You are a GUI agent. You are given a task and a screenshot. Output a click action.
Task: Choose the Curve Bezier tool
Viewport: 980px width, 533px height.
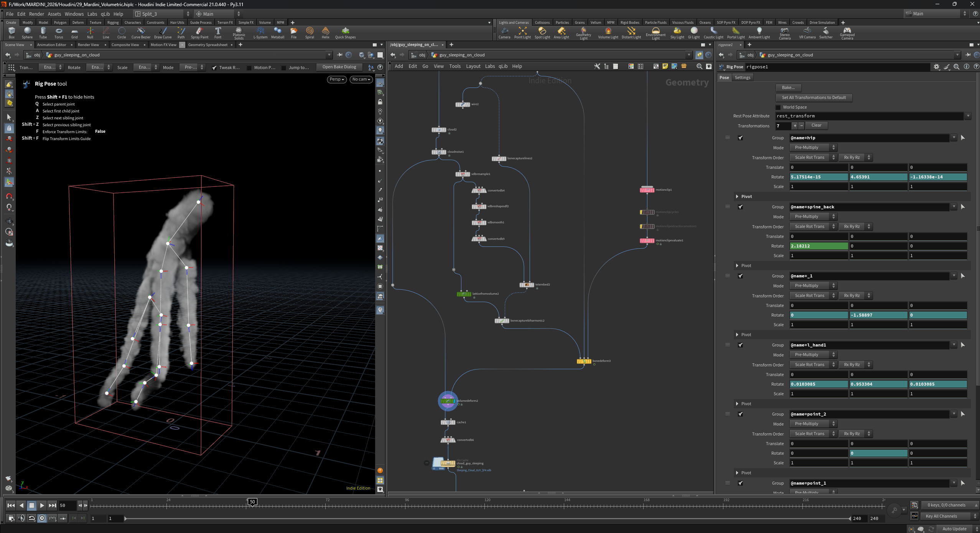141,33
